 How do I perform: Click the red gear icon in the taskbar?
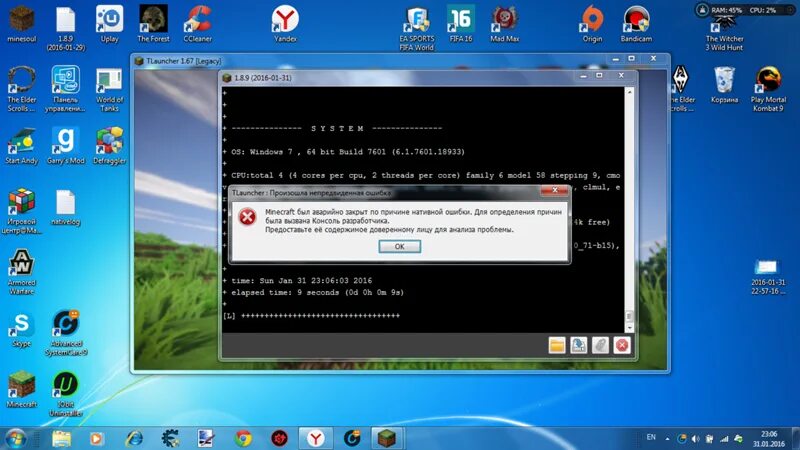coord(280,438)
